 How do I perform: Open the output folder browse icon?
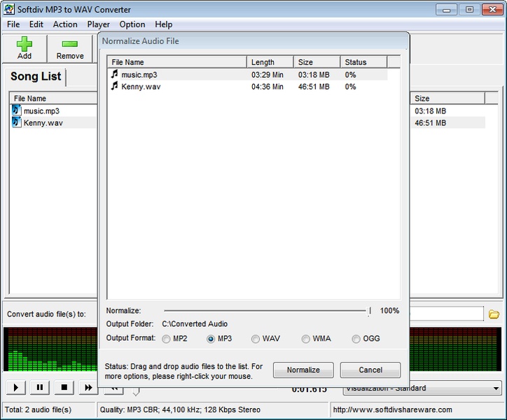point(494,314)
